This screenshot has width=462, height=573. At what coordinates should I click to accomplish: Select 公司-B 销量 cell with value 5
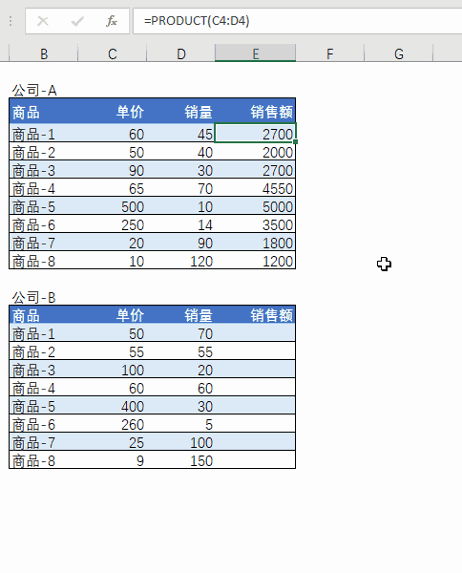[181, 424]
